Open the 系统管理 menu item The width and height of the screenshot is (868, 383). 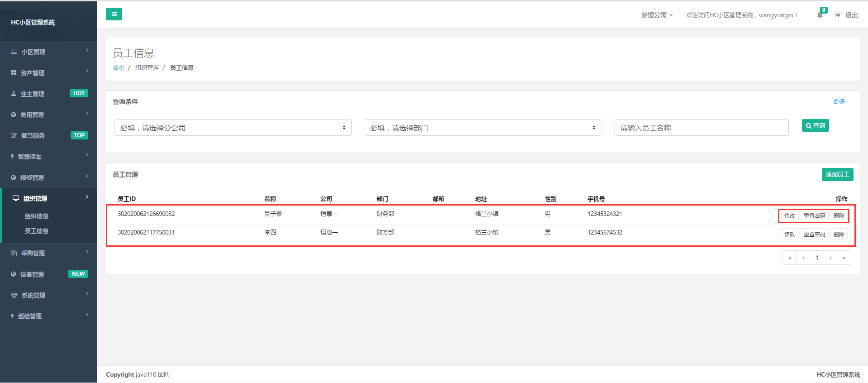48,295
